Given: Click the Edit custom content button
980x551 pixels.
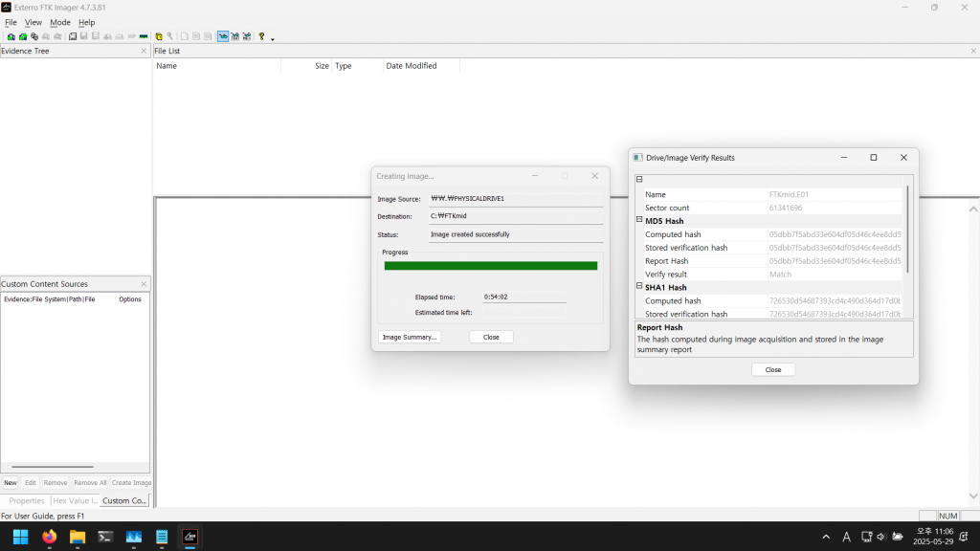Looking at the screenshot, I should coord(30,483).
